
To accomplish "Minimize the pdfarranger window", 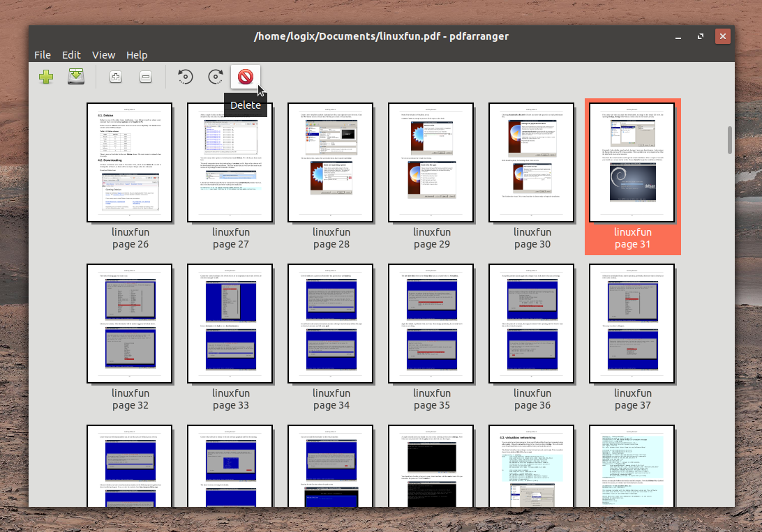I will pos(678,36).
